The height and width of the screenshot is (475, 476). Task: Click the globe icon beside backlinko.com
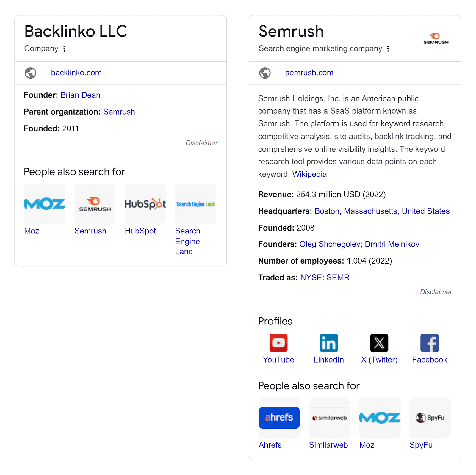click(31, 73)
